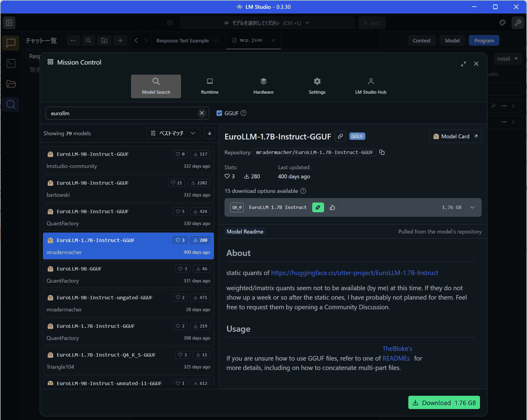Click the copy model link icon
The height and width of the screenshot is (420, 527).
click(340, 136)
